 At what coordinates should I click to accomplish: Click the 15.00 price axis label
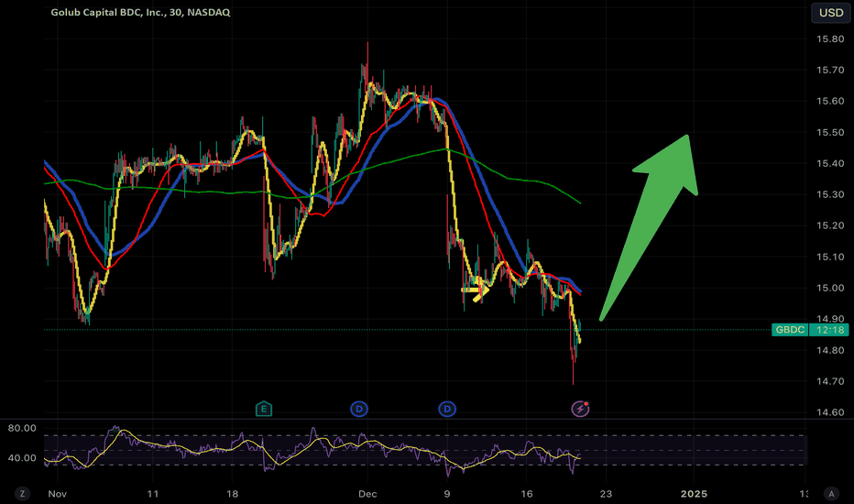(830, 288)
